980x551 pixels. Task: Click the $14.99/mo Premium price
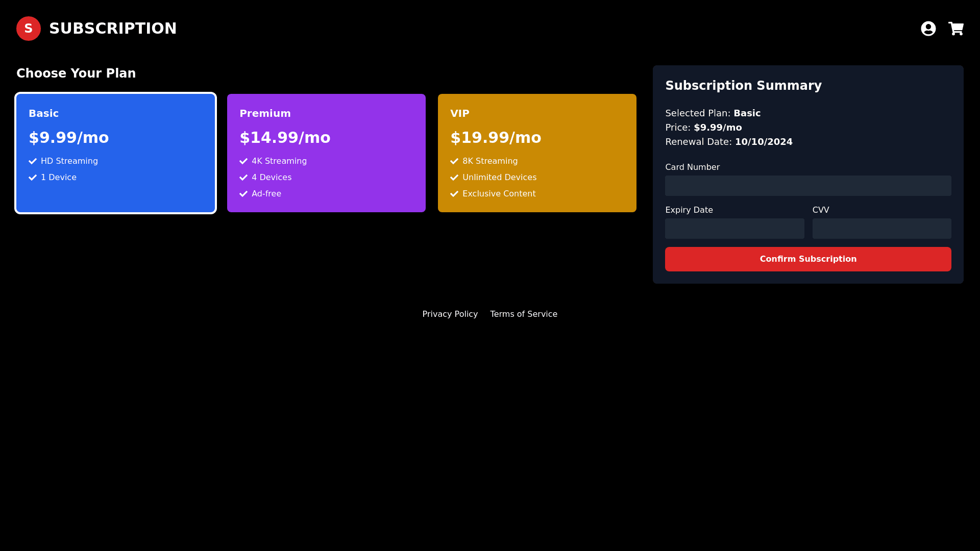(285, 138)
